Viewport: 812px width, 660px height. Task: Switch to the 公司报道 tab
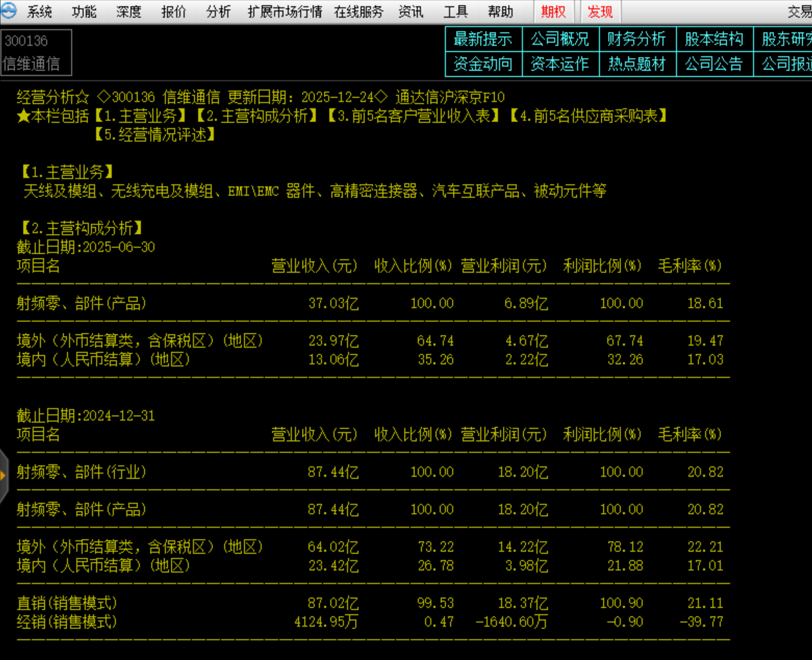pos(783,64)
